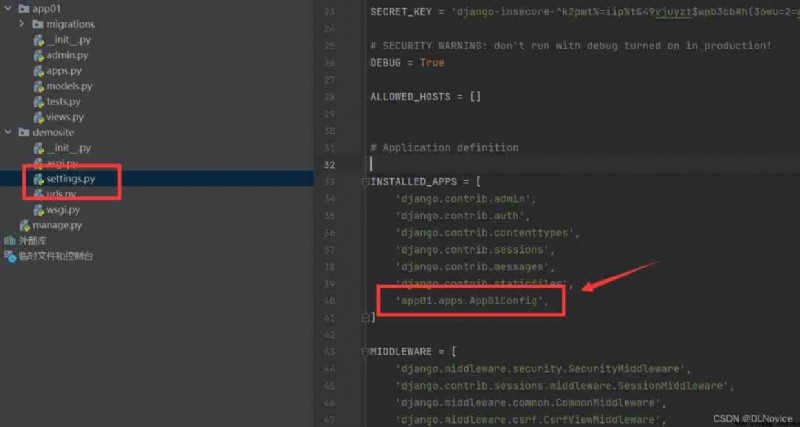Click 'django.contrib.contenttypes' entry
Viewport: 800px width, 427px height.
pyautogui.click(x=487, y=233)
